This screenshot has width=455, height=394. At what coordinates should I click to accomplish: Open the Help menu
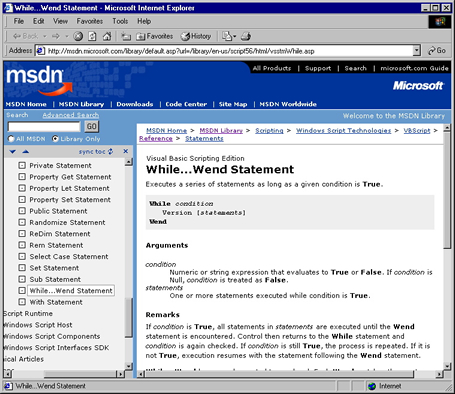[x=144, y=21]
